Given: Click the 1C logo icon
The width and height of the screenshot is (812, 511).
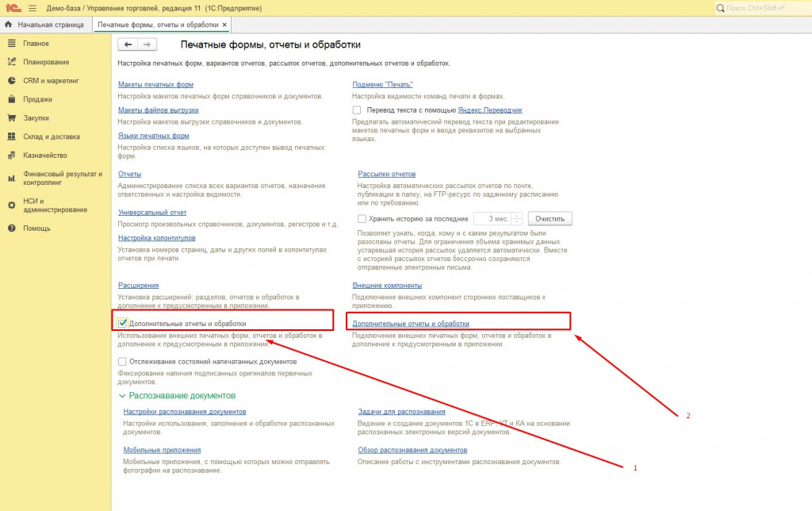Looking at the screenshot, I should point(13,8).
